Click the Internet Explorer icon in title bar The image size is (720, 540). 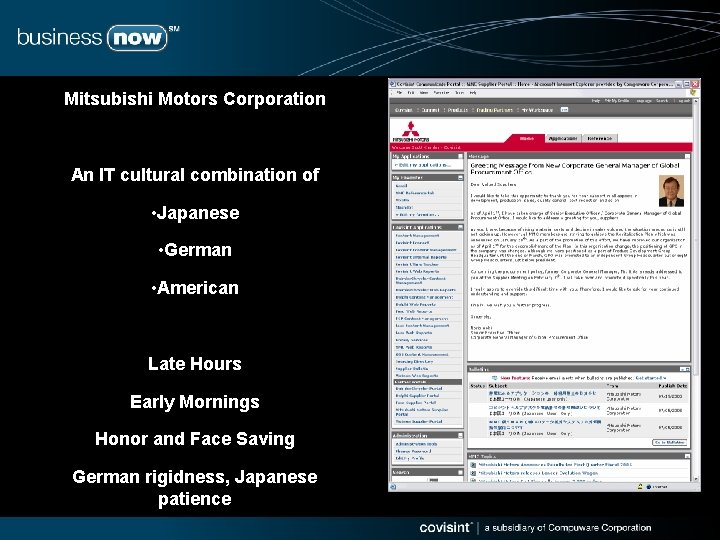click(393, 84)
